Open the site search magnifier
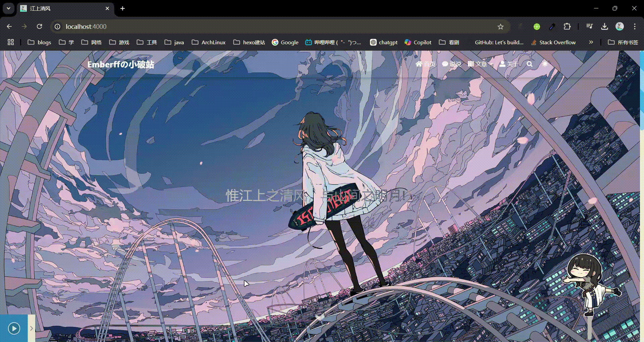Screen dimensions: 644x342 [x=530, y=64]
